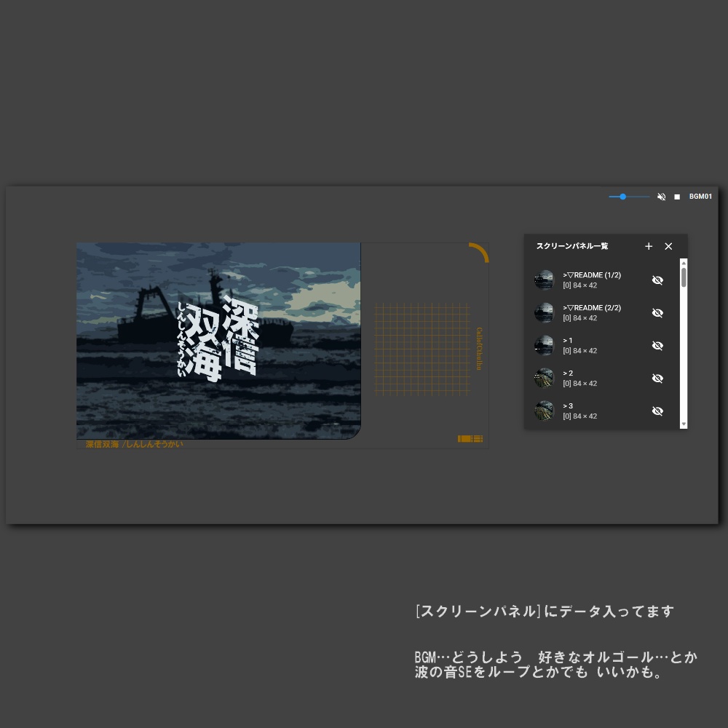Toggle visibility of README (1/2)
Screen dimensions: 728x728
point(657,280)
